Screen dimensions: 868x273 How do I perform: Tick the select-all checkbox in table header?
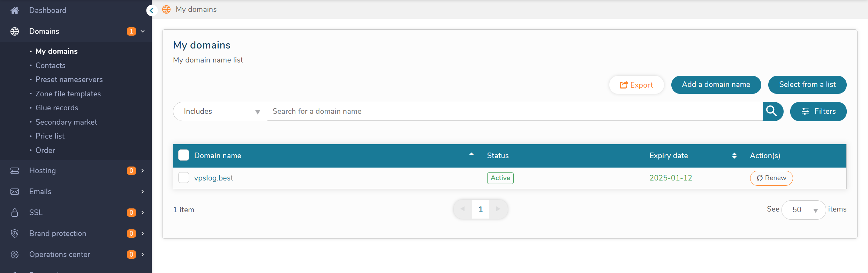[183, 155]
